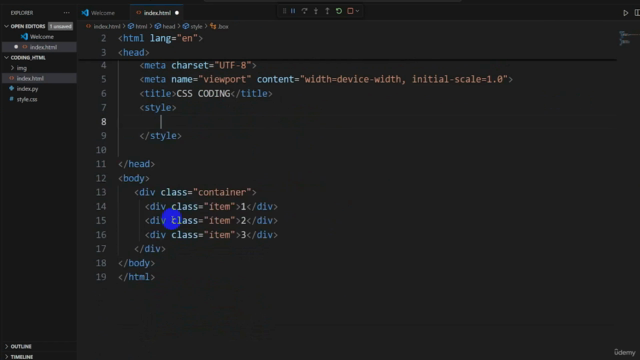Collapse the Open Editors section
This screenshot has height=360, width=640.
point(7,26)
